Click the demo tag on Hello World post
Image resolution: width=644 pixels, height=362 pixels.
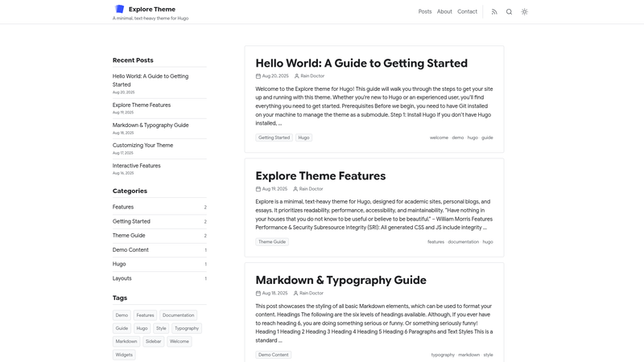[x=457, y=138]
